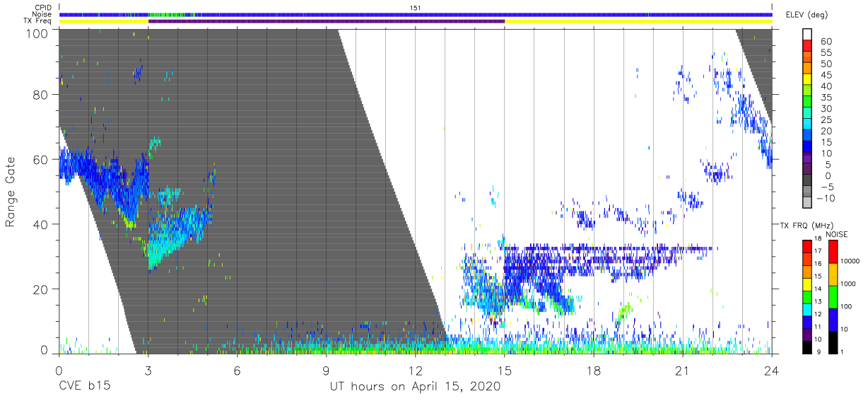This screenshot has height=401, width=868.
Task: Click the 'Range Gate' y-axis title
Action: click(11, 192)
